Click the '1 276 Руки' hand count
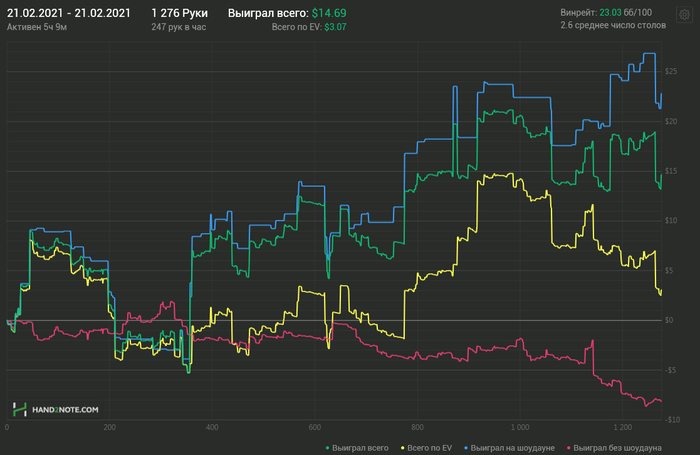Viewport: 700px width, 455px height. pos(179,13)
